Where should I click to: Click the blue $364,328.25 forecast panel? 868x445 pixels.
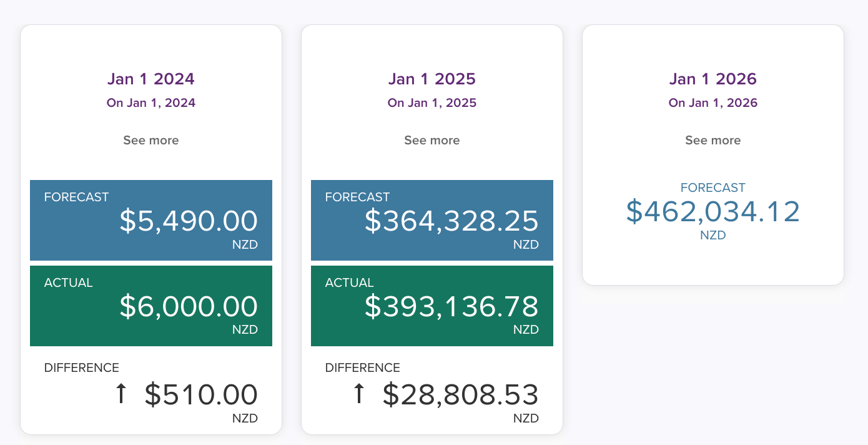coord(432,220)
